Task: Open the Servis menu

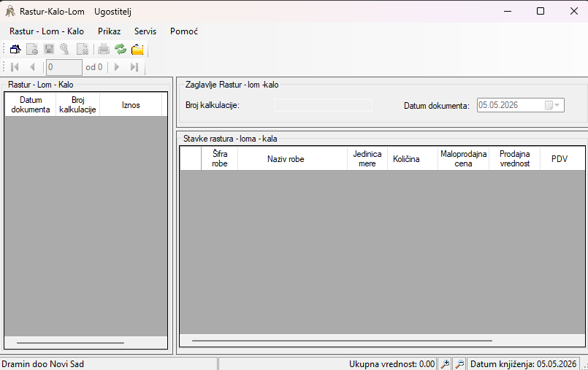Action: pos(145,31)
